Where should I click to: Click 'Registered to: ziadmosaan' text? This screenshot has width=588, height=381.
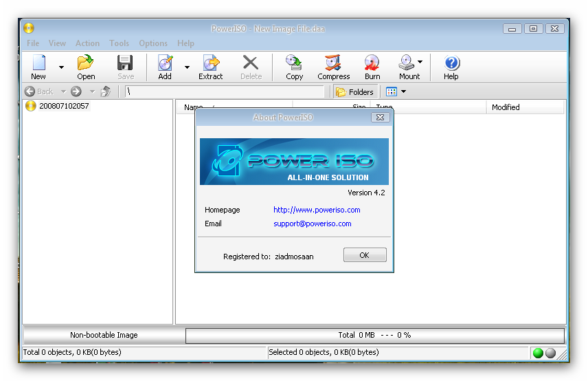(x=269, y=257)
